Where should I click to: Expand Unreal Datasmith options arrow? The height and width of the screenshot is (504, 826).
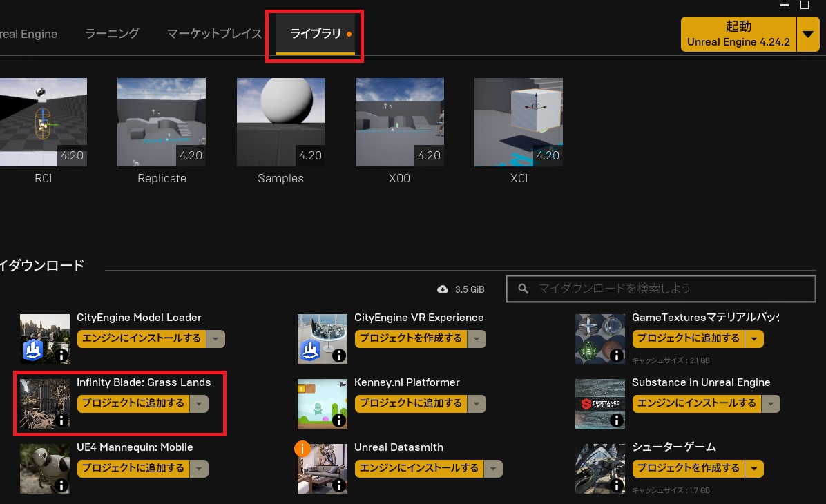493,468
